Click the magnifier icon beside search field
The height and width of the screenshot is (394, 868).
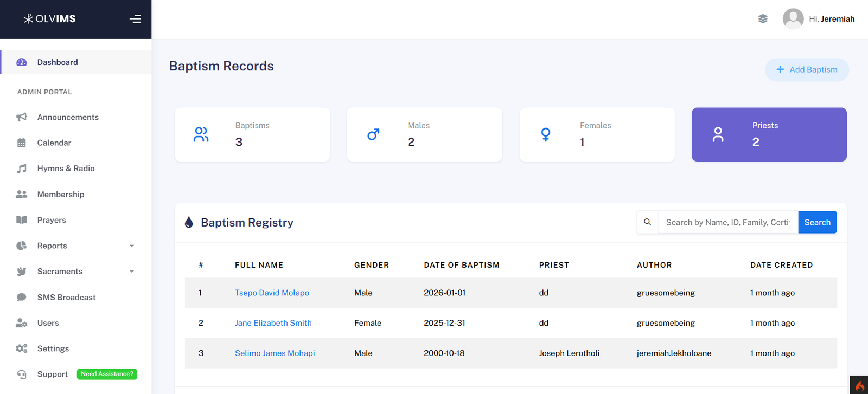point(647,222)
